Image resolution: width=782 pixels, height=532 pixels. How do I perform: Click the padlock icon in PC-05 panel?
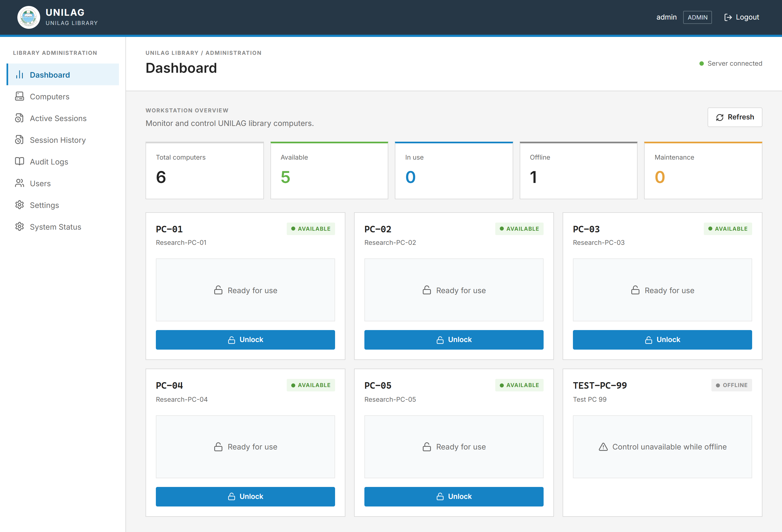[x=427, y=447]
